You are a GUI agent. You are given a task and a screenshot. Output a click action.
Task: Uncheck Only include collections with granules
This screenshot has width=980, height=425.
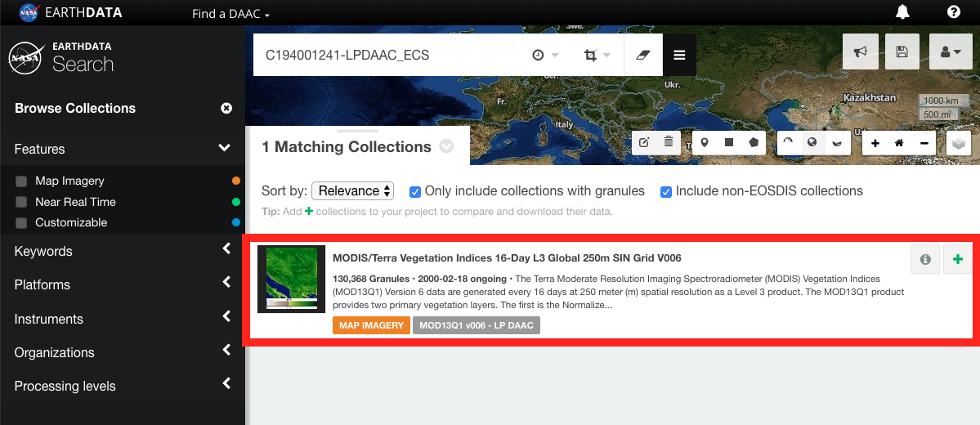click(x=415, y=191)
